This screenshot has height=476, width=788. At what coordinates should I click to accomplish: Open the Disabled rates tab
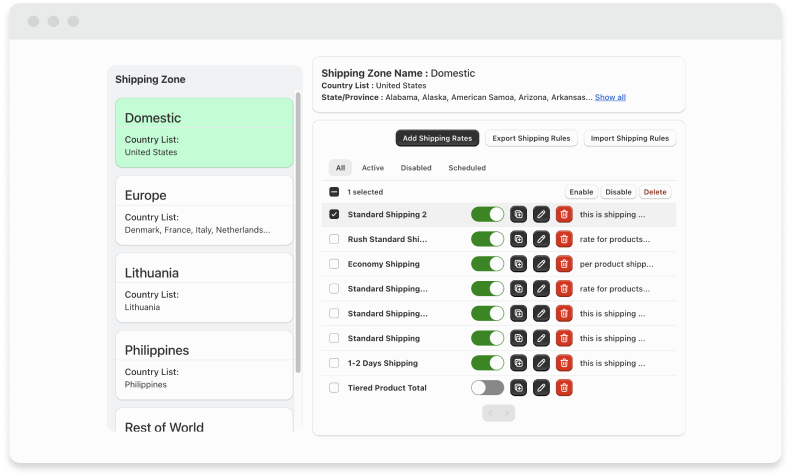point(416,168)
